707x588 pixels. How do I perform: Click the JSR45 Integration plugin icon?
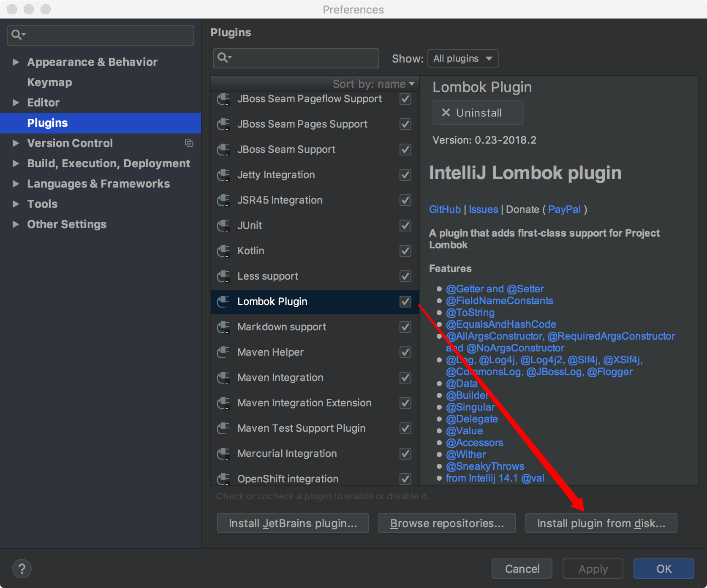point(223,200)
